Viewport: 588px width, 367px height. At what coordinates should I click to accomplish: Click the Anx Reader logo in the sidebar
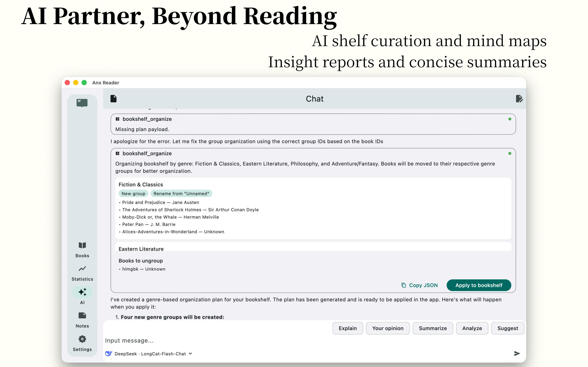tap(82, 103)
